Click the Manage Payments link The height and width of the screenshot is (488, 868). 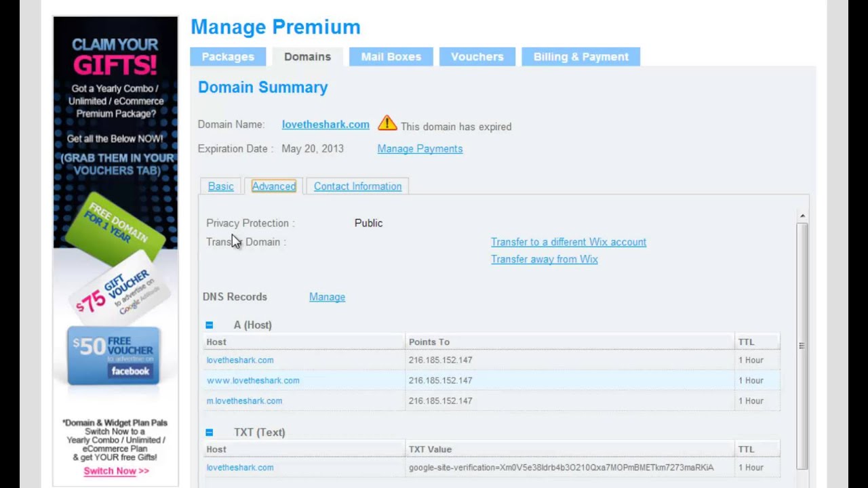pyautogui.click(x=420, y=149)
